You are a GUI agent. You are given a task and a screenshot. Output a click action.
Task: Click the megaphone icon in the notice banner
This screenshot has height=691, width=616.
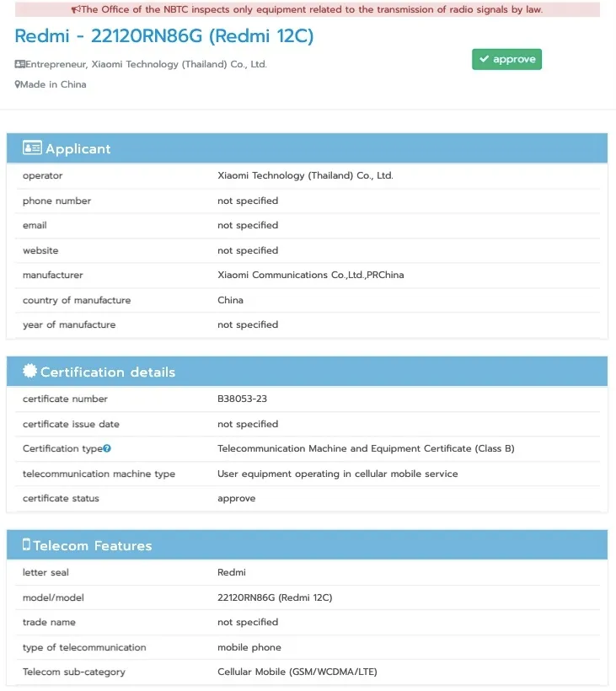pyautogui.click(x=76, y=10)
